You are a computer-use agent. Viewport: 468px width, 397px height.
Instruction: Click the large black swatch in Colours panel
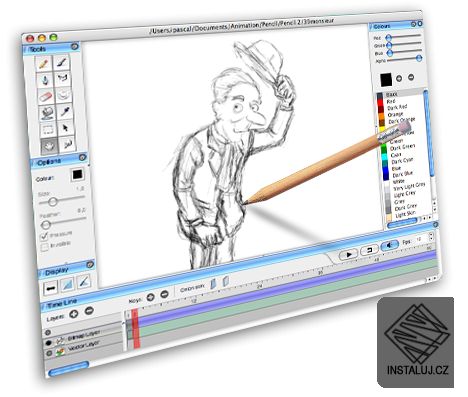point(386,80)
